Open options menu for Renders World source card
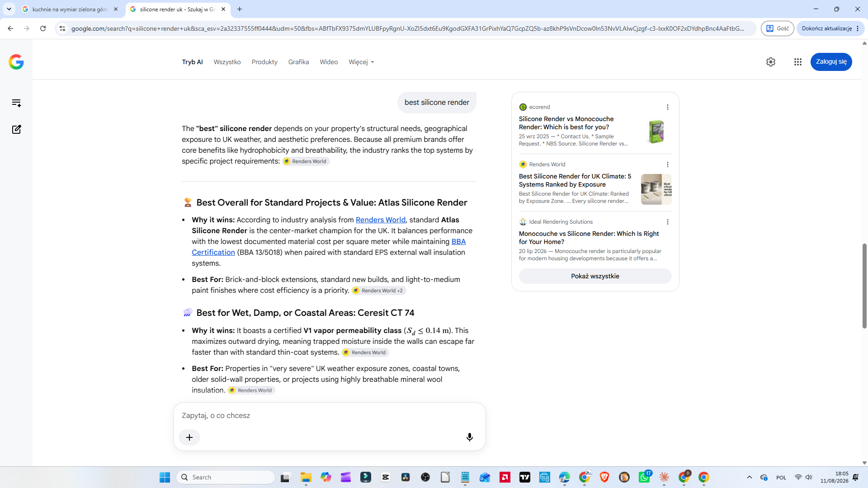The image size is (868, 488). pos(668,164)
